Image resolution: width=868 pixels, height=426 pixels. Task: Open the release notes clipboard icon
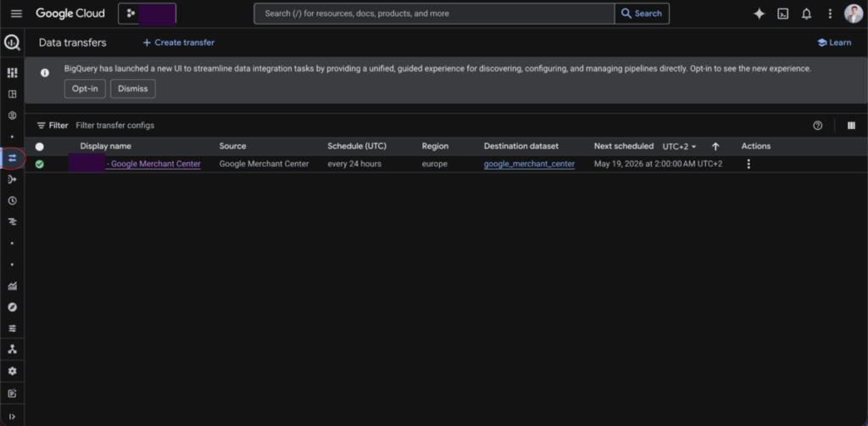coord(12,393)
